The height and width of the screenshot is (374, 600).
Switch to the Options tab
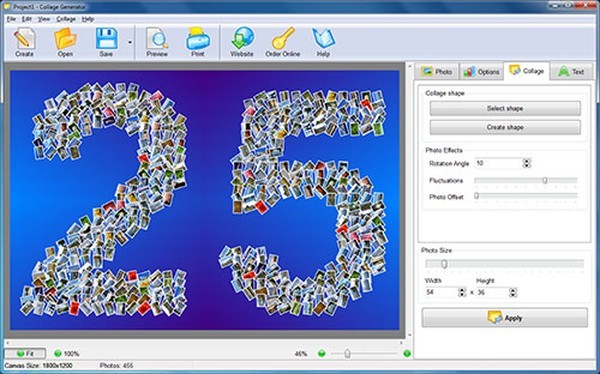[481, 72]
